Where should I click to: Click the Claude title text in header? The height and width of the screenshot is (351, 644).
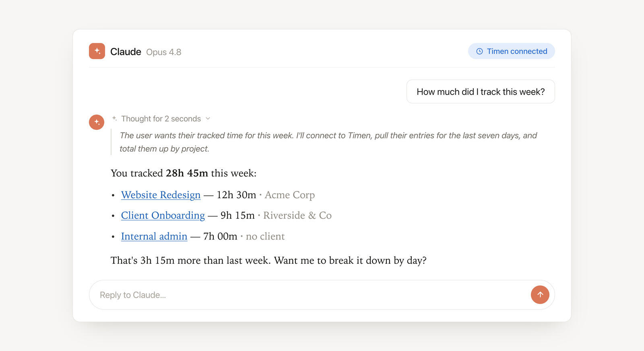(x=126, y=52)
